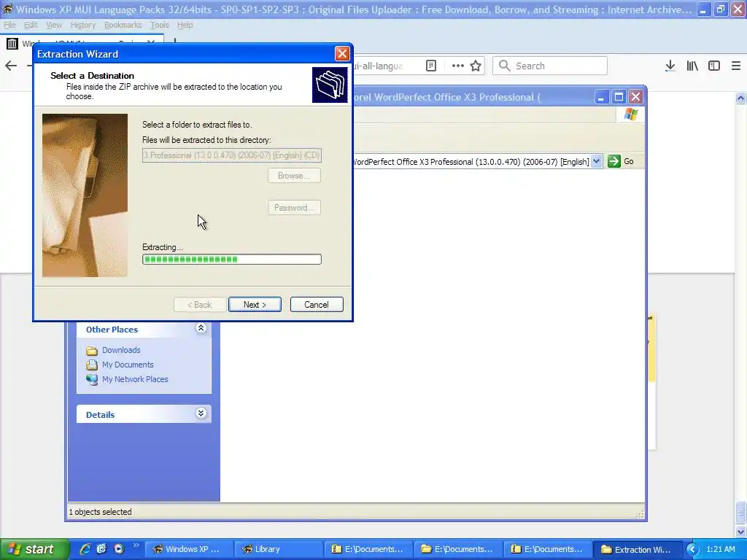Open the Downloads link in Other Places

click(121, 350)
